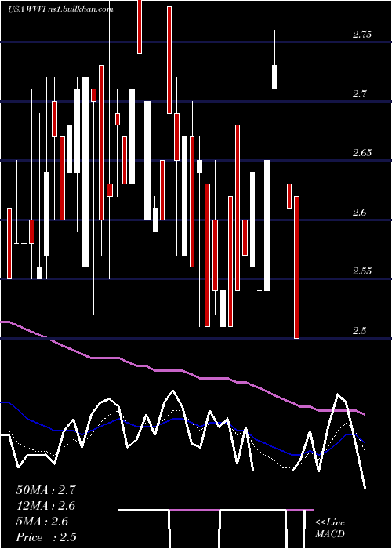Click the <<Live MACD label

330,528
